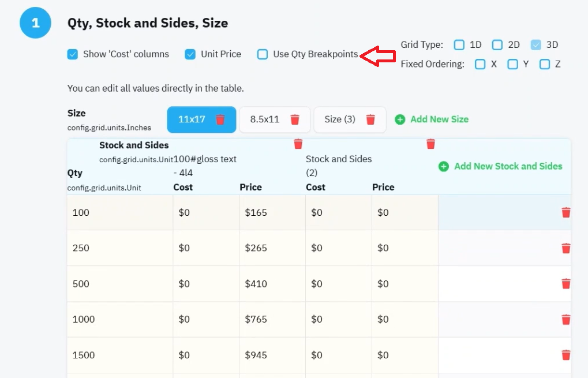Delete the 11x17 size via trash icon
The image size is (588, 378).
coord(220,119)
